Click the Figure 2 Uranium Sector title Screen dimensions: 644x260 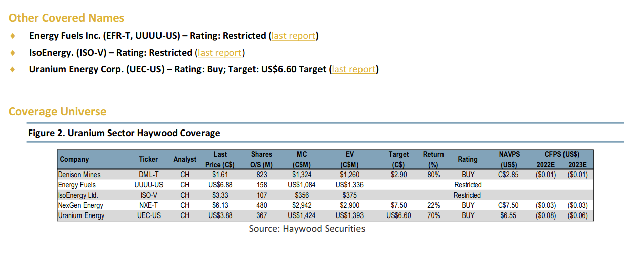click(x=124, y=133)
